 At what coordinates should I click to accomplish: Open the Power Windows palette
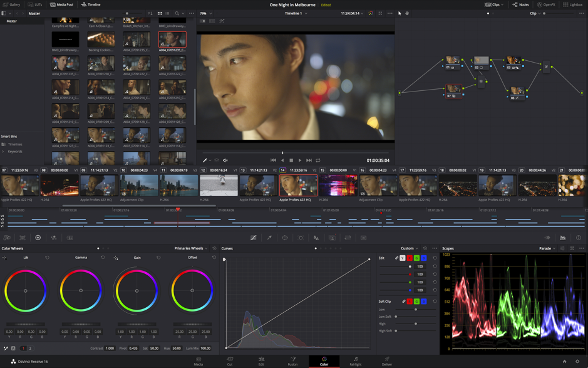click(285, 238)
